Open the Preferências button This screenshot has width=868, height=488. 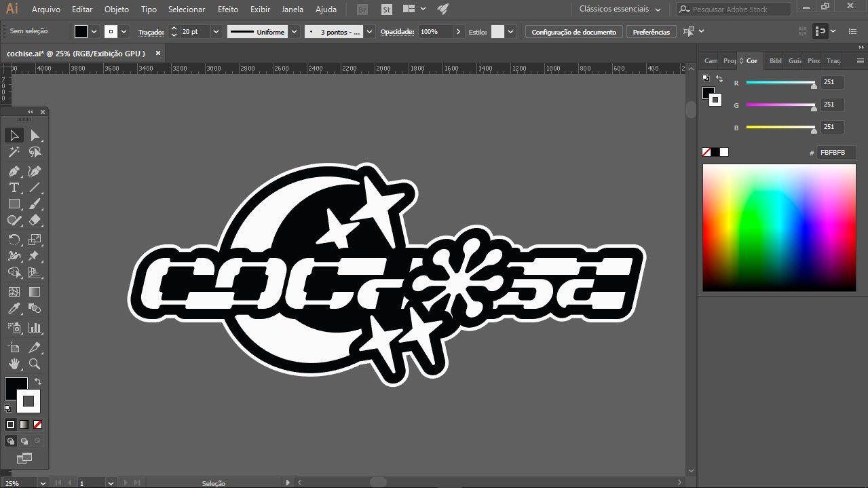pos(651,32)
